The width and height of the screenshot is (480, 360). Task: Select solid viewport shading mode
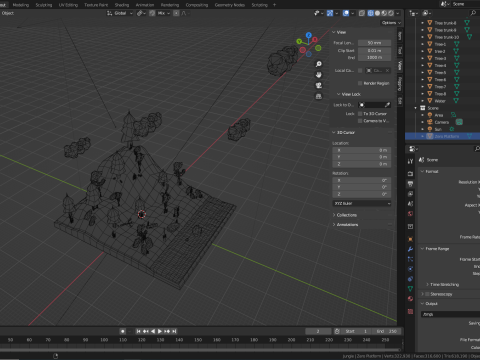click(x=377, y=13)
